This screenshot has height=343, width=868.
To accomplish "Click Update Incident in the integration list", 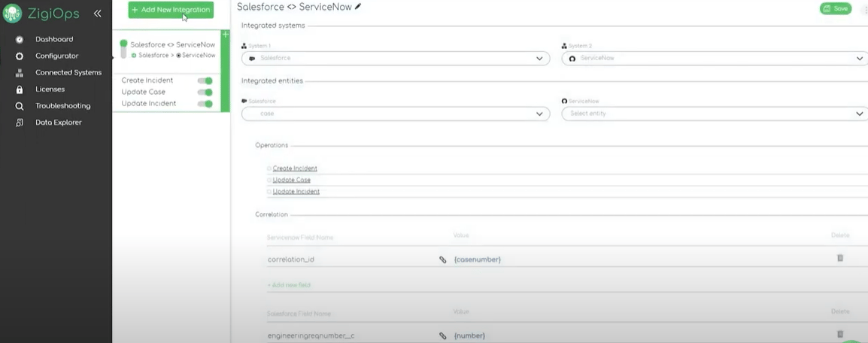I will click(149, 104).
